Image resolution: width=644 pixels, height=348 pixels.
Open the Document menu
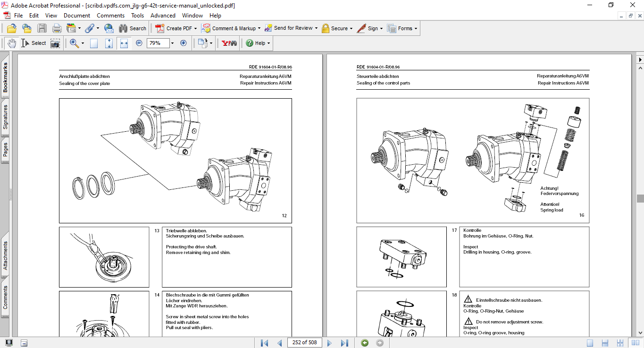(77, 16)
